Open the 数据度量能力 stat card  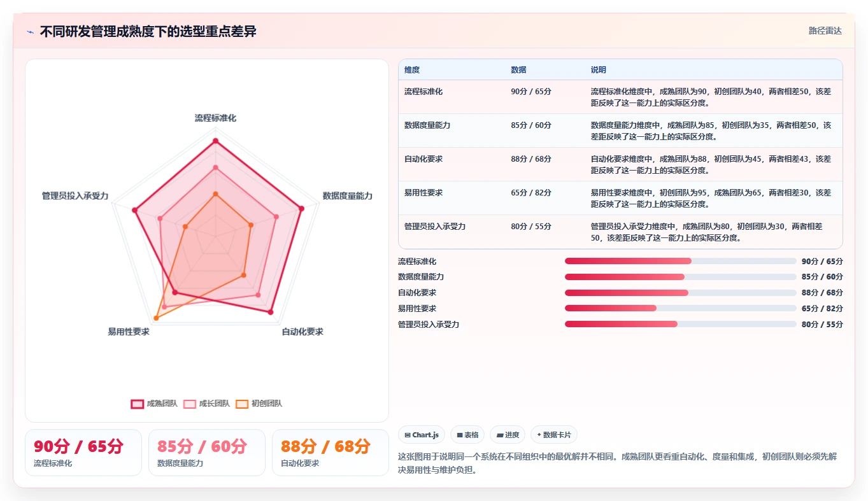point(207,453)
